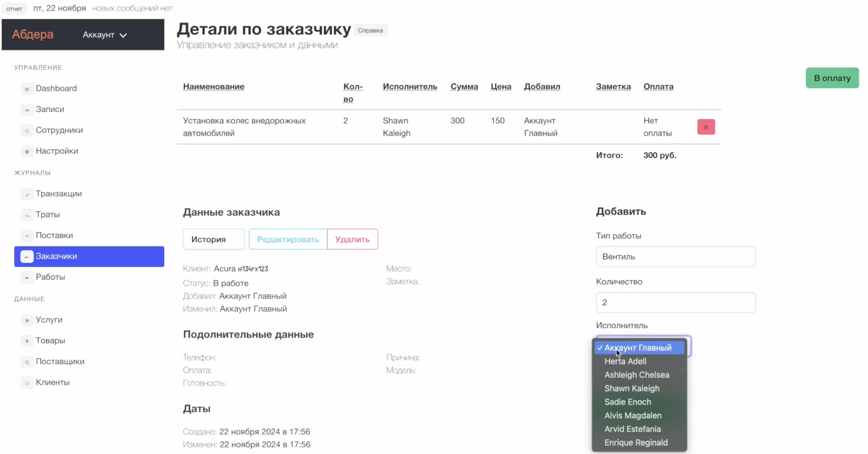Click the Услуги tools icon

tap(27, 320)
